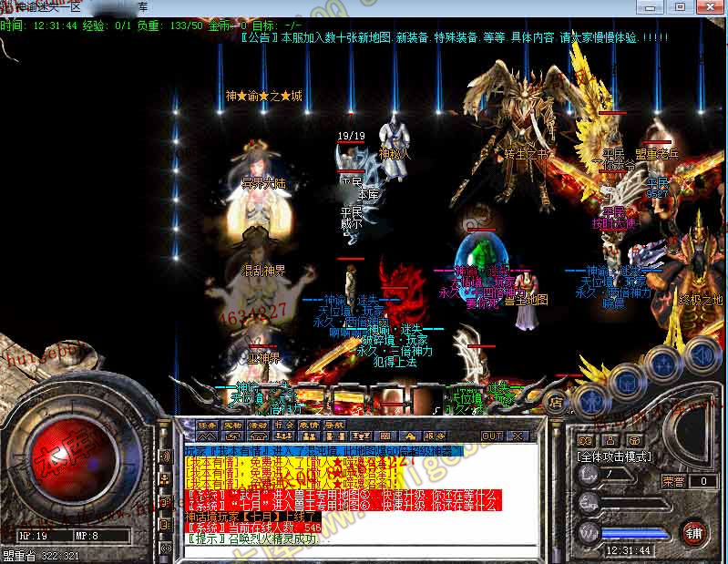Open the skills orb button

coord(663,365)
